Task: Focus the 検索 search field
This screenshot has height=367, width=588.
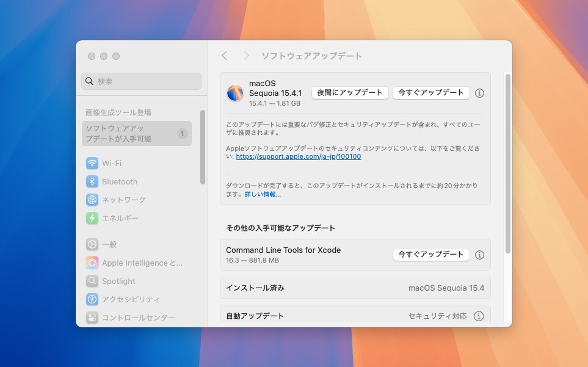Action: [x=142, y=81]
